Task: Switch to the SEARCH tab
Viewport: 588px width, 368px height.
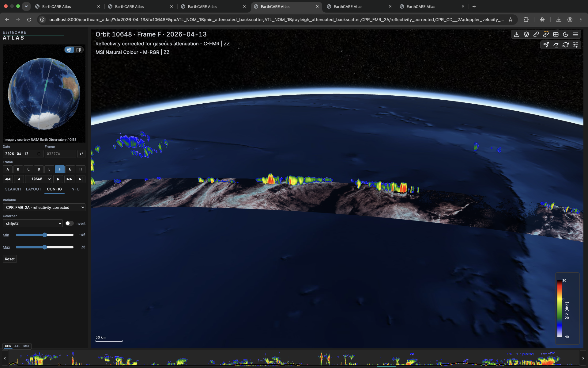Action: click(x=13, y=189)
